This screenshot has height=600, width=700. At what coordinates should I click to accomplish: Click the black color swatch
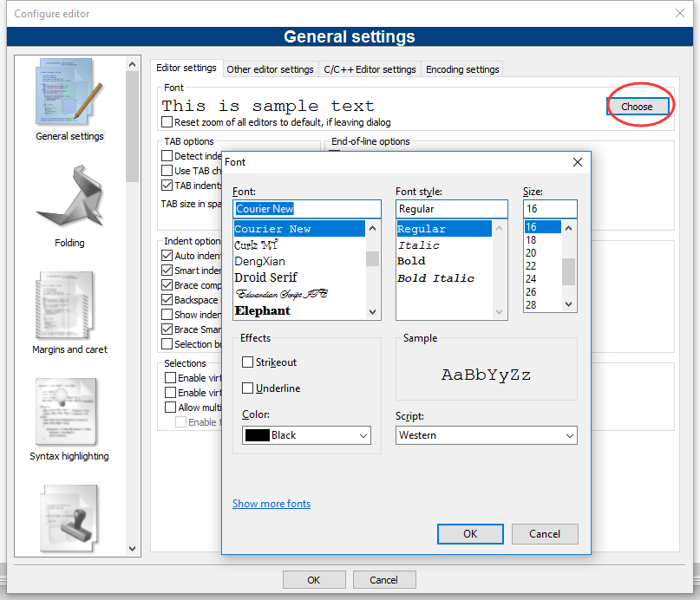tap(258, 435)
